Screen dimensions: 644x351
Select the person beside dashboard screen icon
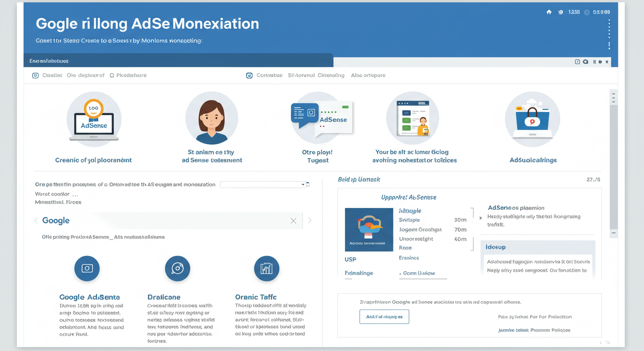pyautogui.click(x=413, y=118)
